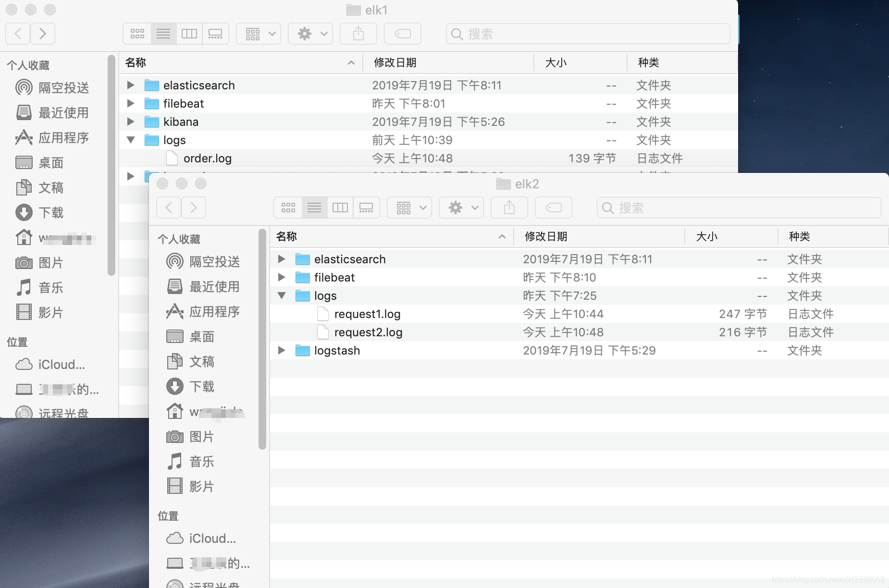Open the group-by dropdown in elk1 window
Screen dimensions: 889x588
259,34
